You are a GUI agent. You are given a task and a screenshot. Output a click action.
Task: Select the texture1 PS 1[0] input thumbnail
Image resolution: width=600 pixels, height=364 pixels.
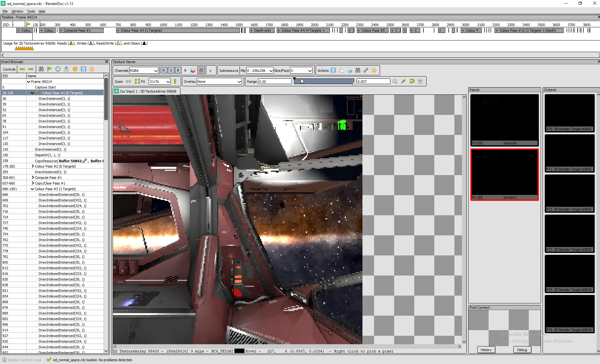[505, 174]
